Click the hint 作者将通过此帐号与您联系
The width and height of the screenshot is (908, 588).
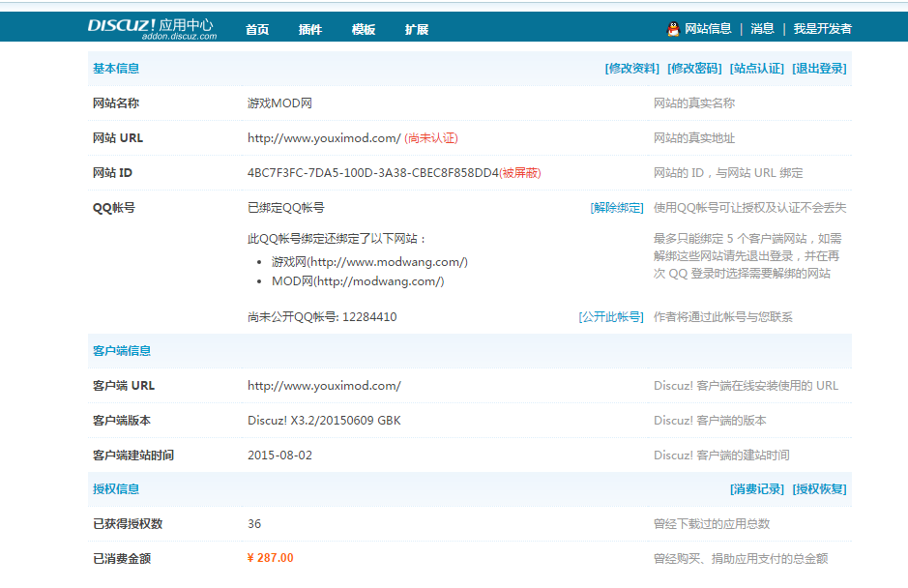(x=723, y=317)
